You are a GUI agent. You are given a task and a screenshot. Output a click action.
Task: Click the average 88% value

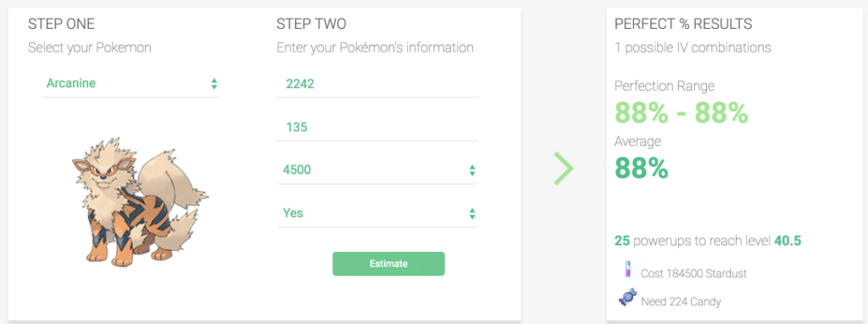tap(642, 169)
